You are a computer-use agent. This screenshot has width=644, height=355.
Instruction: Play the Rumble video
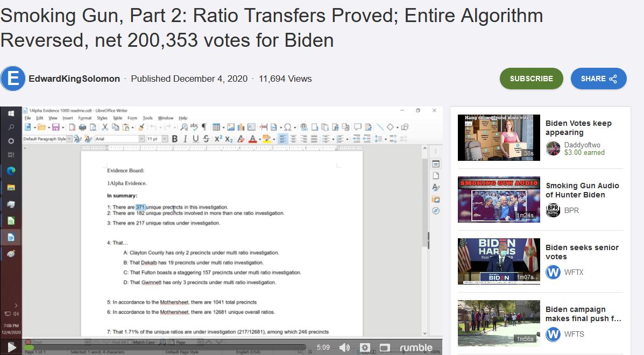[12, 347]
